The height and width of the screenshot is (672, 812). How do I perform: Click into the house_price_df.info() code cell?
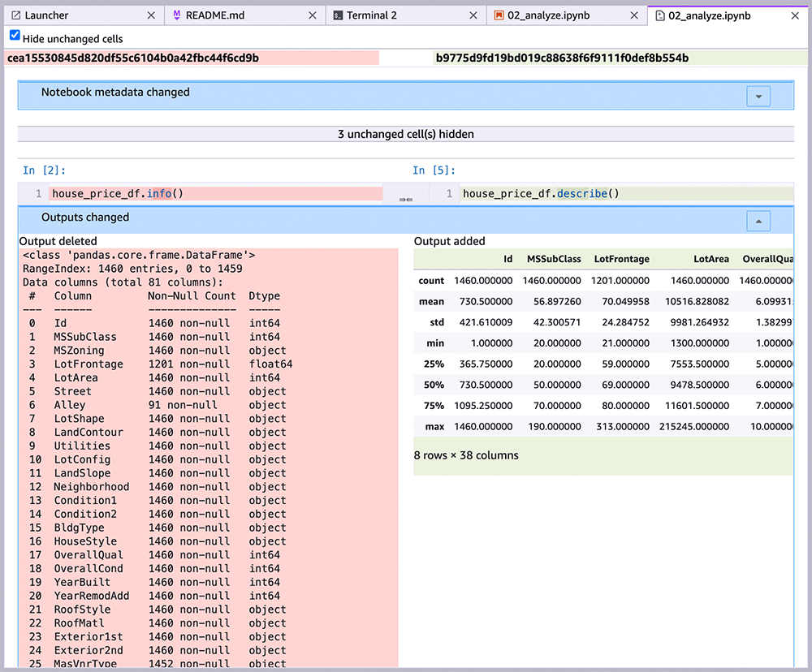point(215,194)
